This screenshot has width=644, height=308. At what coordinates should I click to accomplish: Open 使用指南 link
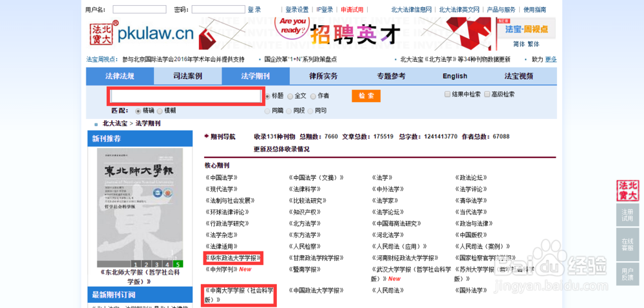point(535,10)
